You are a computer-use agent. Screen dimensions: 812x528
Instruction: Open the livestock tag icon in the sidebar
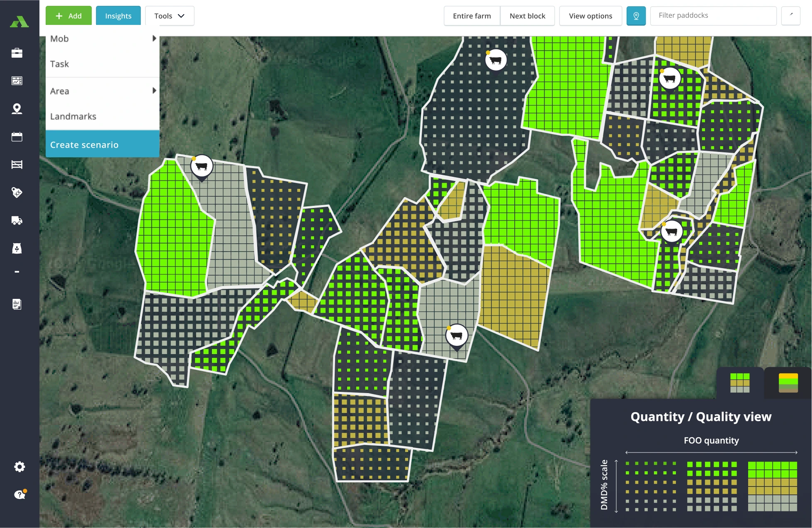pyautogui.click(x=17, y=193)
